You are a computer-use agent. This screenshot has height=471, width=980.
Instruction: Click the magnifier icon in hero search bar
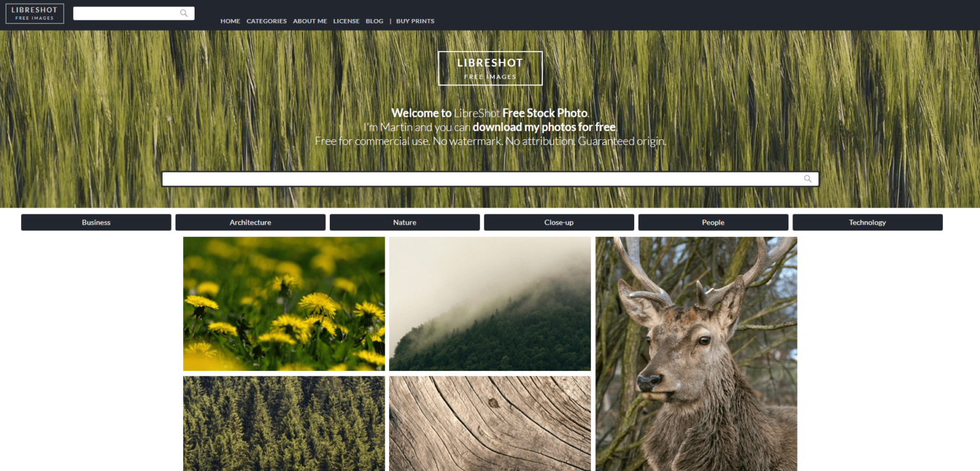pyautogui.click(x=807, y=179)
